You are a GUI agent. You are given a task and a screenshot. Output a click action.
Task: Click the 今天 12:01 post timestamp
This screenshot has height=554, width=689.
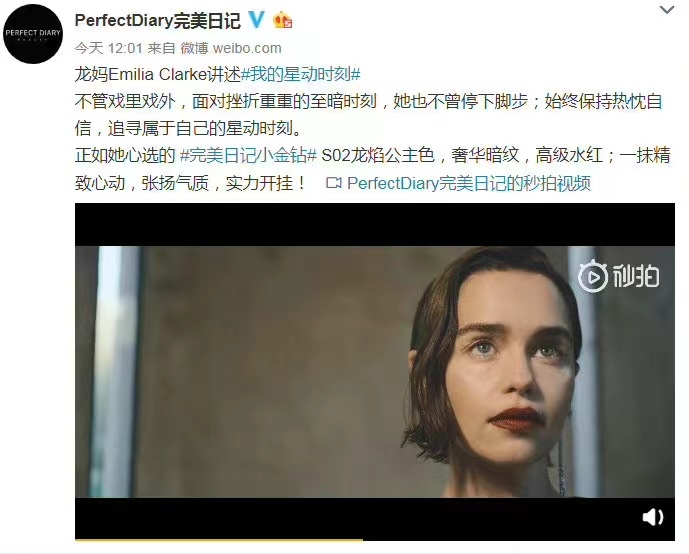click(x=109, y=48)
